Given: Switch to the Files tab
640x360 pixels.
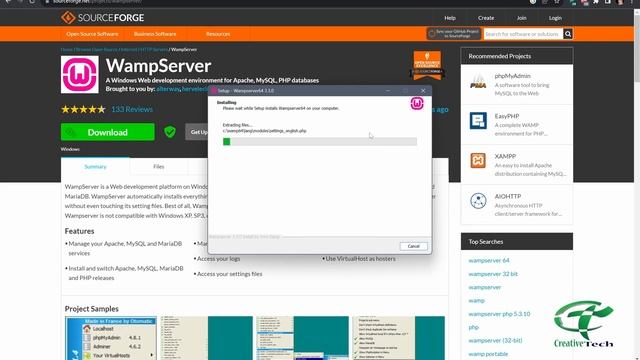Looking at the screenshot, I should (x=159, y=167).
